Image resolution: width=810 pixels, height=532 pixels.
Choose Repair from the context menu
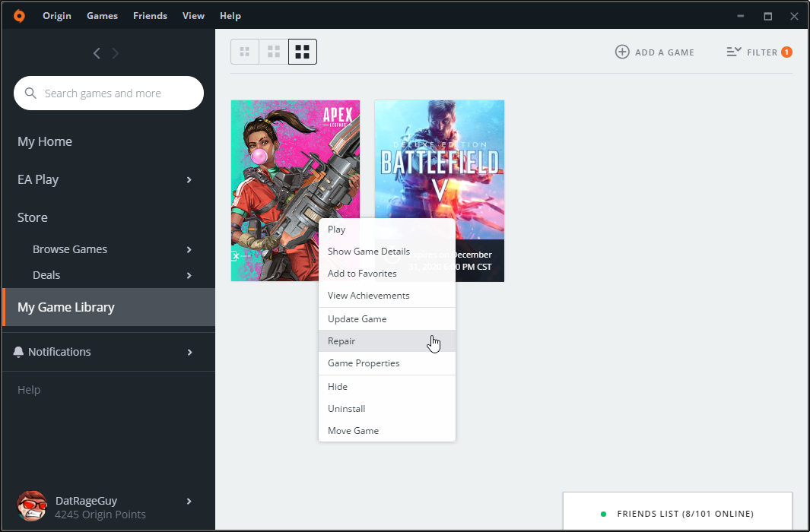tap(341, 341)
